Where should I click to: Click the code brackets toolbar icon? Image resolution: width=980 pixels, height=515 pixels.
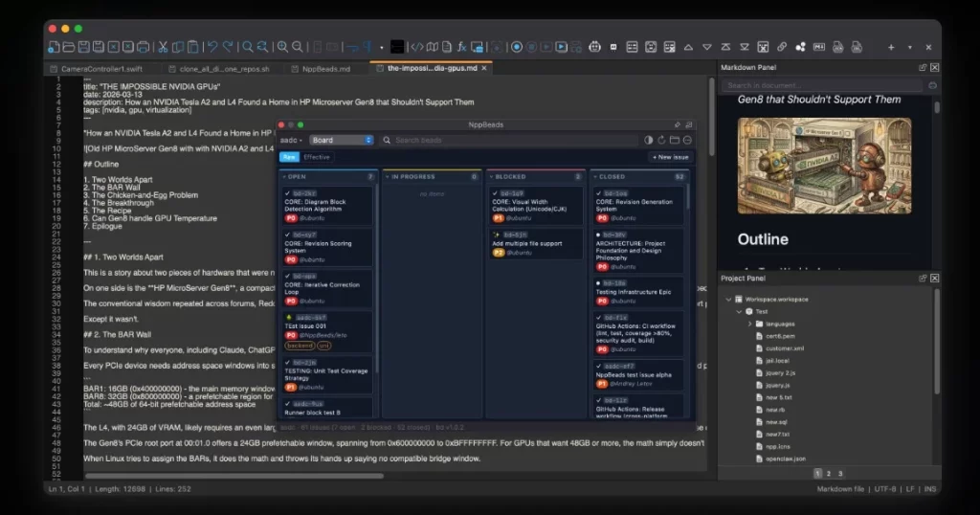point(417,47)
